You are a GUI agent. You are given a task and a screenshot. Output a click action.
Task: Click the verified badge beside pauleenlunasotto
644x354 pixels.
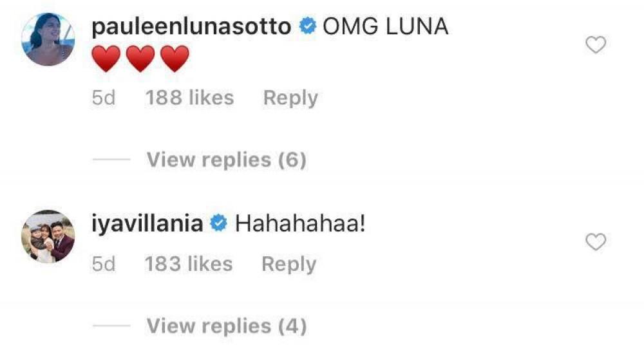point(308,27)
